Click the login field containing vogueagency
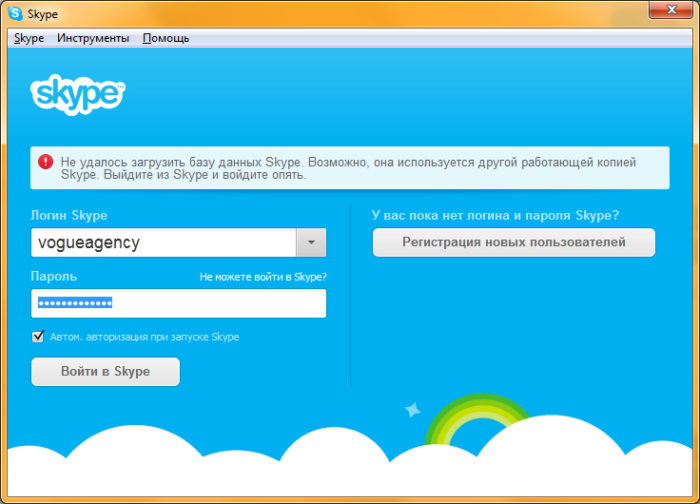Image resolution: width=700 pixels, height=504 pixels. click(x=164, y=243)
